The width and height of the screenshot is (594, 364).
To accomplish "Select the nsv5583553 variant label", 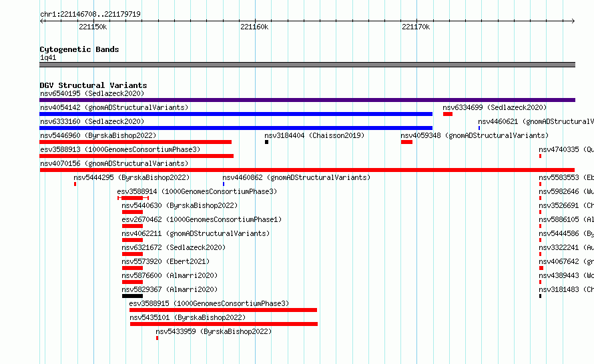I will 567,177.
